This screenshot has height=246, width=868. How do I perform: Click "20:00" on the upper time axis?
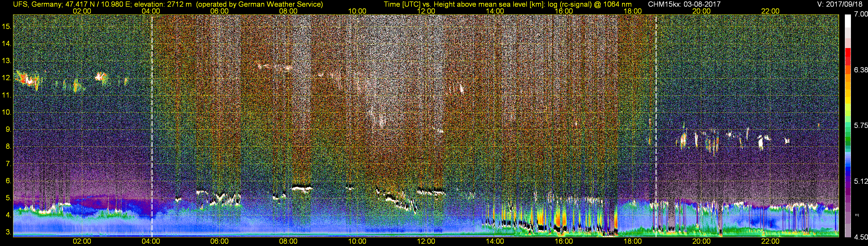click(x=702, y=11)
